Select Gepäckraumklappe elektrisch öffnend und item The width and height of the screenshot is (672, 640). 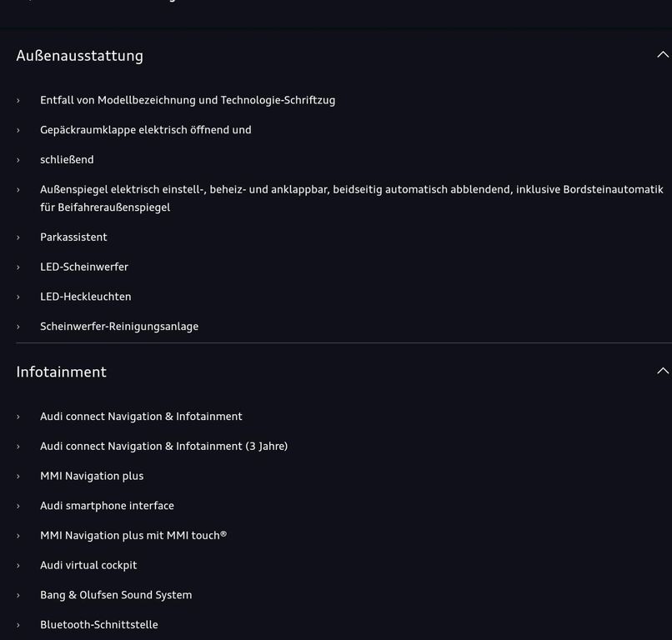point(146,130)
